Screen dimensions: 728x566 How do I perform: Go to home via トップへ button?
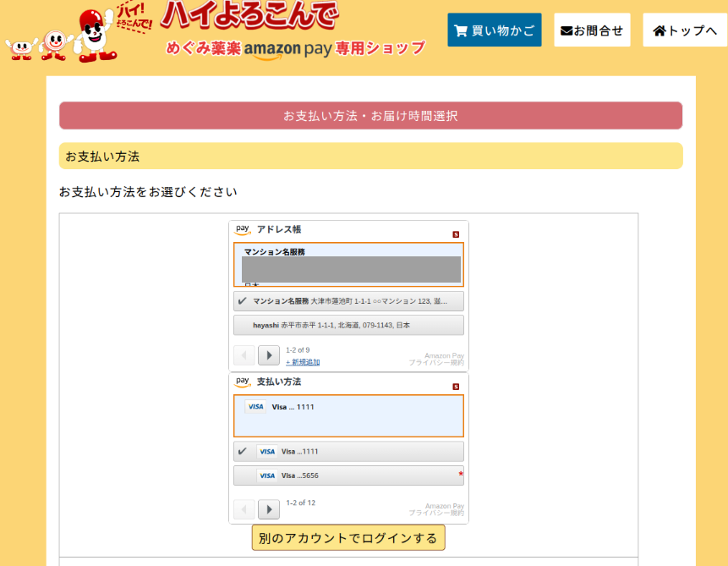(x=684, y=30)
